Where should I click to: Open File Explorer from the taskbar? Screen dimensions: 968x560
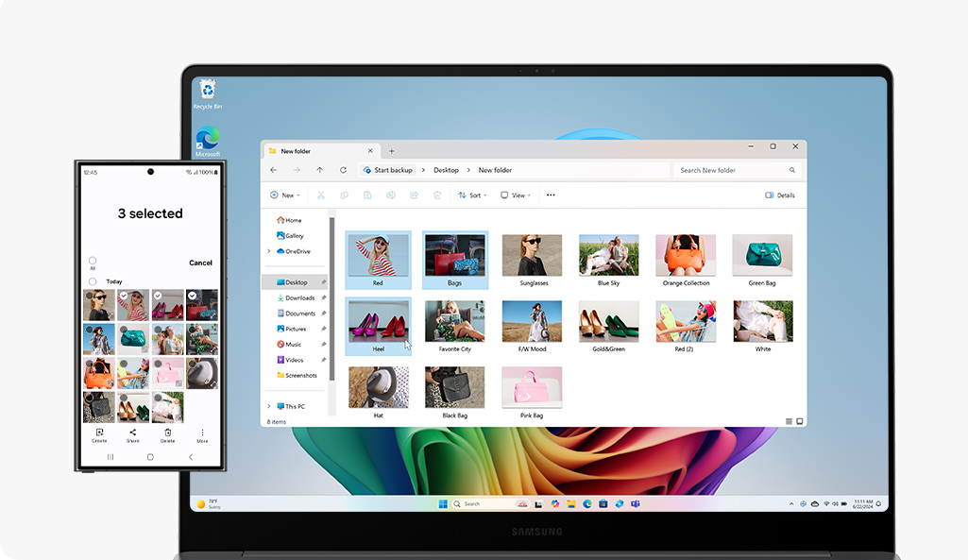(x=571, y=504)
